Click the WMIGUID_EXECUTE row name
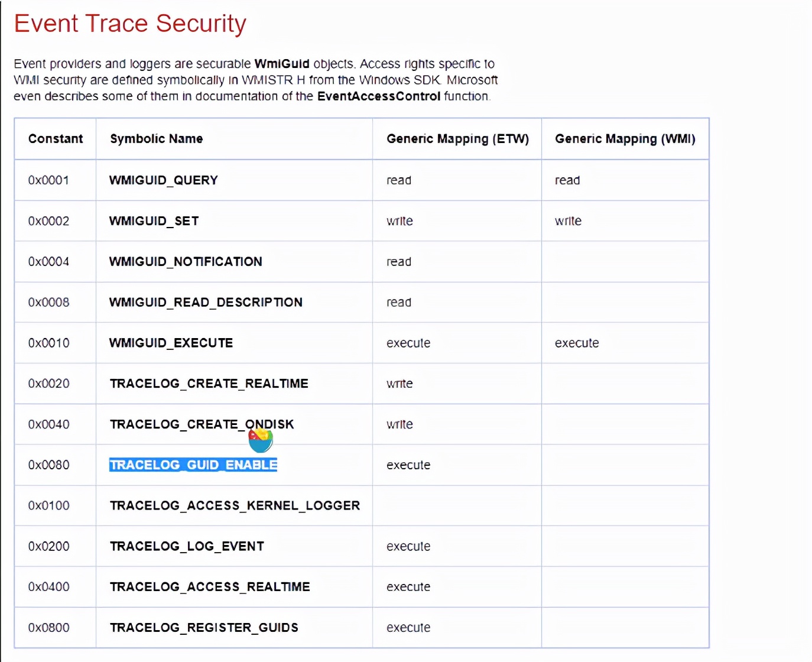812x662 pixels. coord(171,343)
